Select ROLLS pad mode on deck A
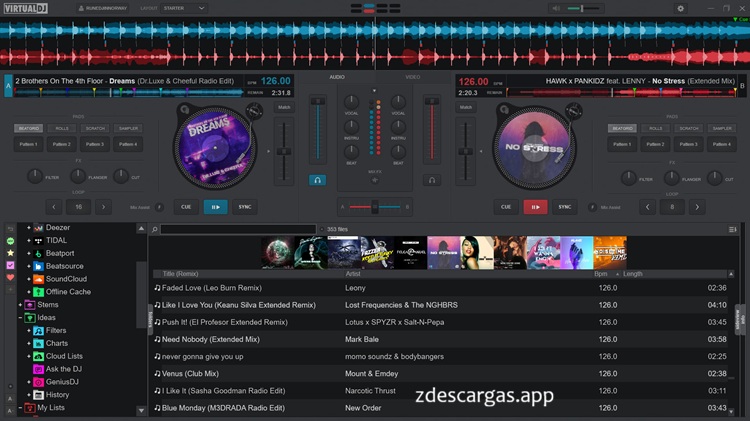The height and width of the screenshot is (421, 750). [x=62, y=128]
